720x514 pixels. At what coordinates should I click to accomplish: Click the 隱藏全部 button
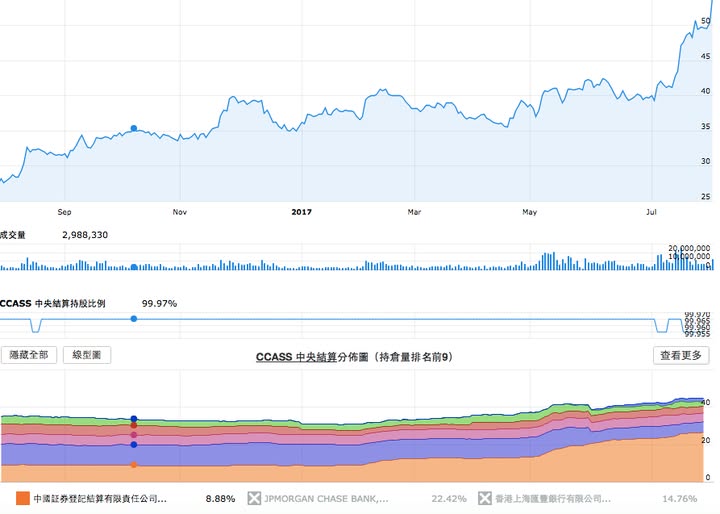[x=28, y=355]
